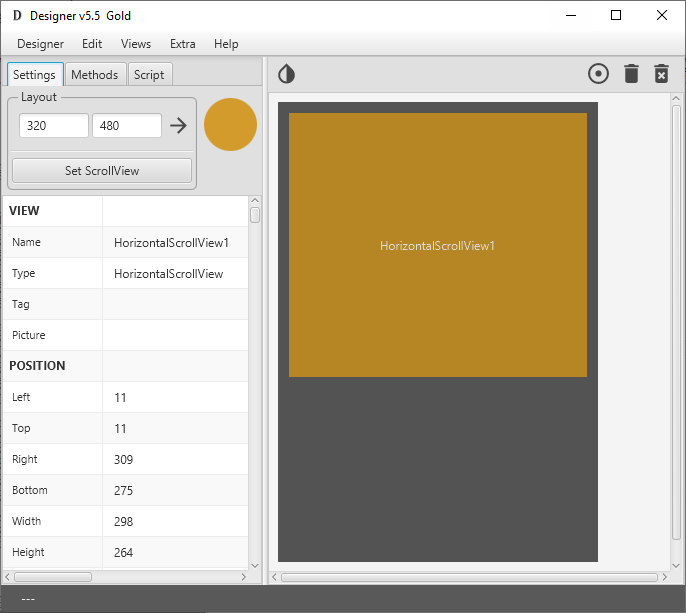Viewport: 686px width, 613px height.
Task: Toggle the contrast/invert colors icon
Action: coord(286,74)
